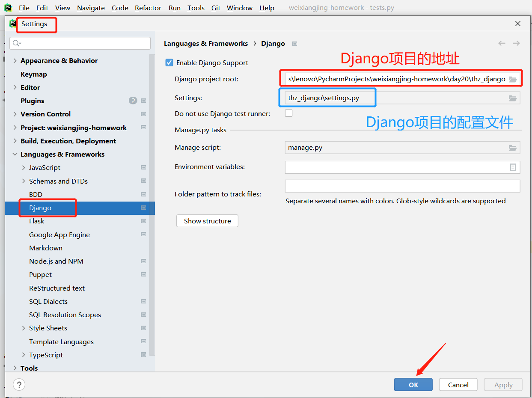Image resolution: width=532 pixels, height=398 pixels.
Task: Expand Appearance & Behavior section
Action: (x=15, y=61)
